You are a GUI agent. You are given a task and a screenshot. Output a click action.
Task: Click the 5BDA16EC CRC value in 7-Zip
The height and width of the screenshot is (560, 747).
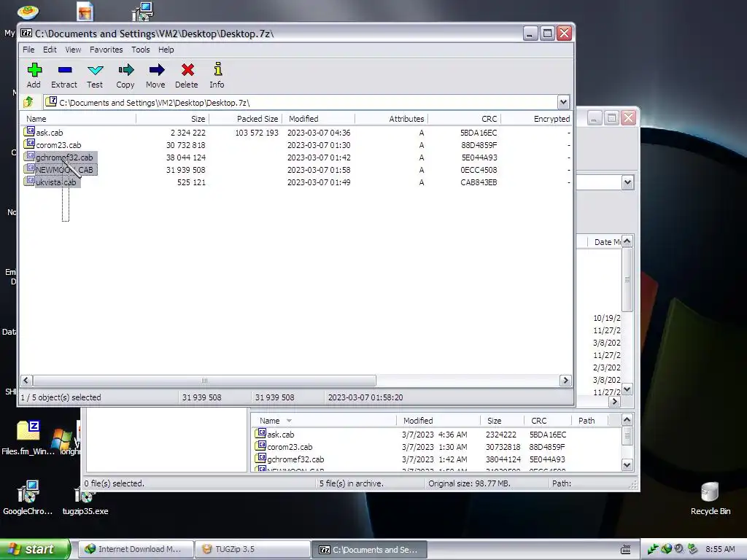tap(479, 133)
